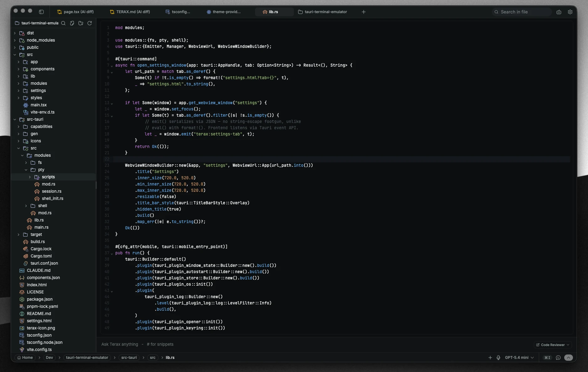Toggle the sidebar panel icon
Viewport: 588px width, 372px height.
pos(41,12)
